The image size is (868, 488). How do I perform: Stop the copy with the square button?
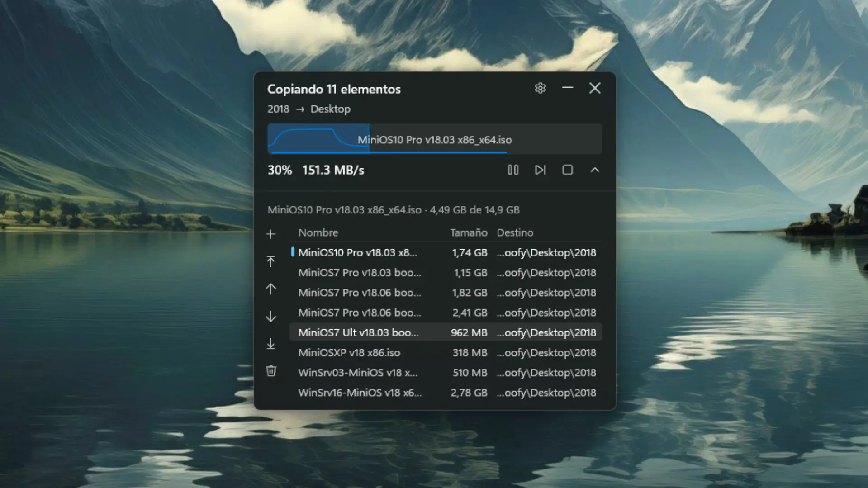click(x=568, y=170)
